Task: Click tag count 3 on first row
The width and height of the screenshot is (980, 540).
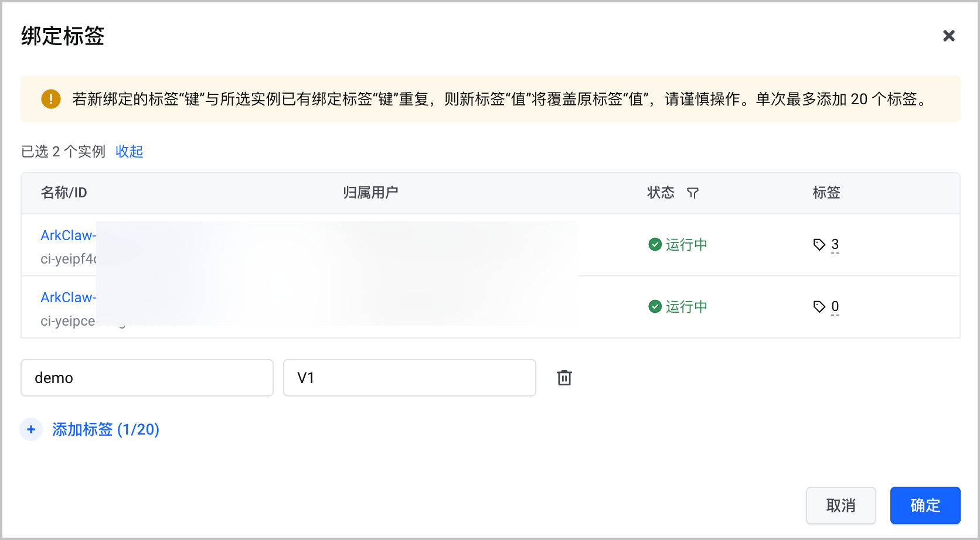Action: click(835, 244)
